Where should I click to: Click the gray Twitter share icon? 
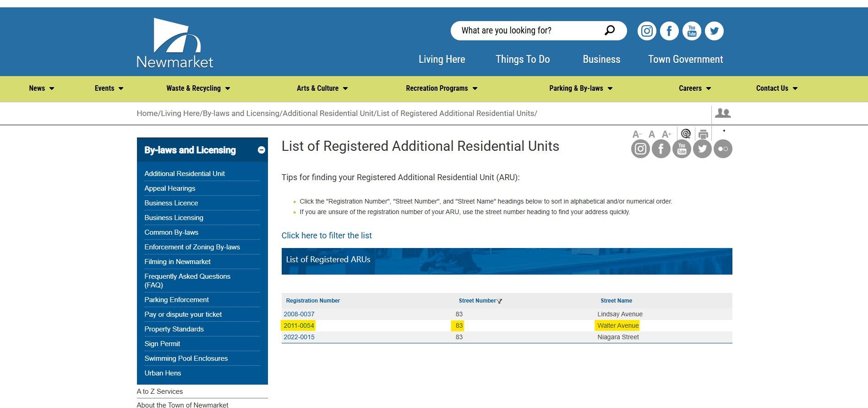pos(702,149)
